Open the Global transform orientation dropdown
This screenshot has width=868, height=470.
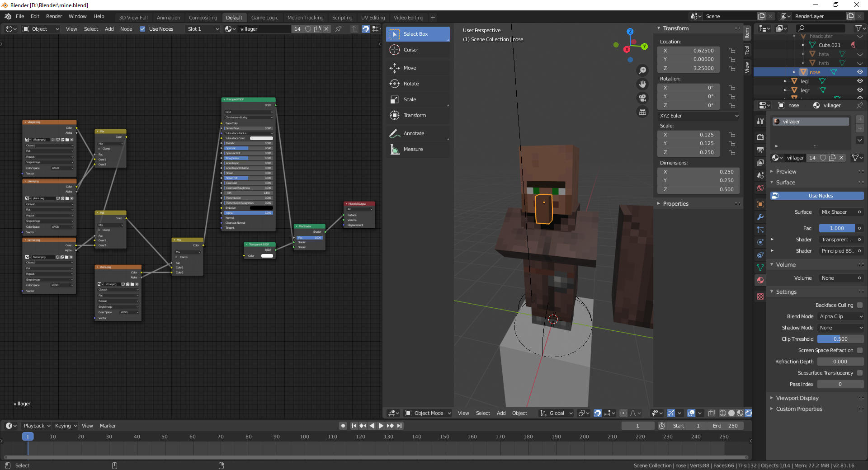(x=556, y=413)
